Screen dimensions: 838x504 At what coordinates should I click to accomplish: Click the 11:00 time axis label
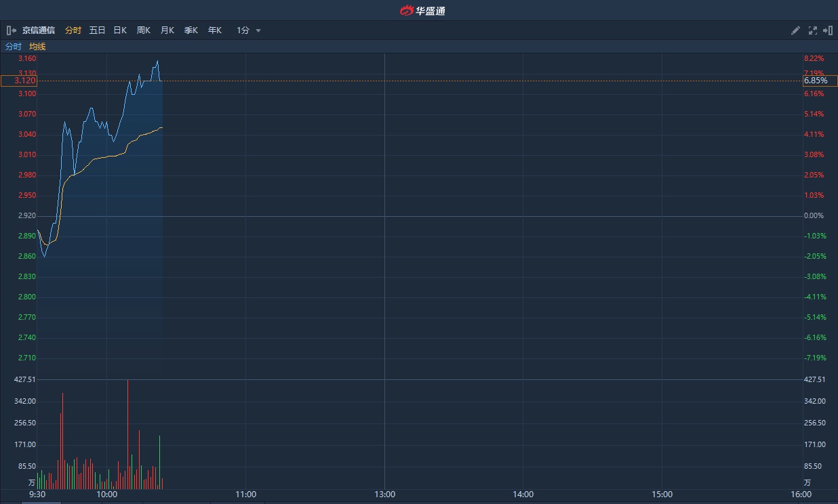245,495
